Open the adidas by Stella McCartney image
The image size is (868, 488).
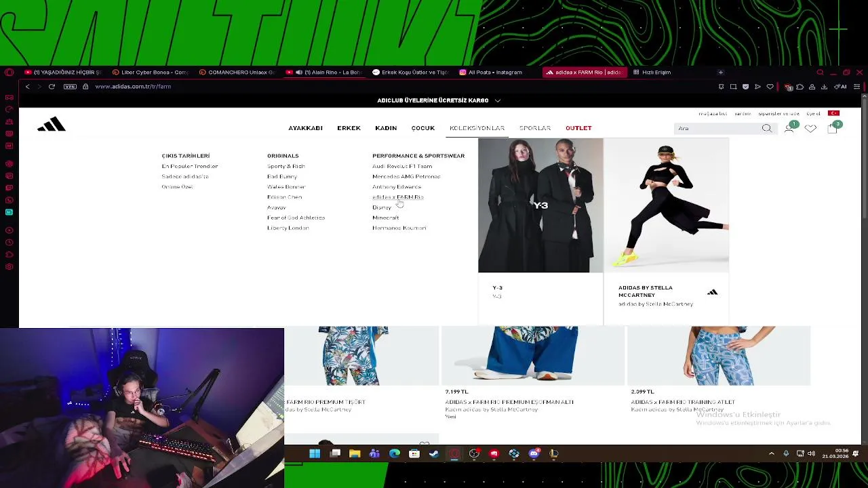pyautogui.click(x=666, y=205)
